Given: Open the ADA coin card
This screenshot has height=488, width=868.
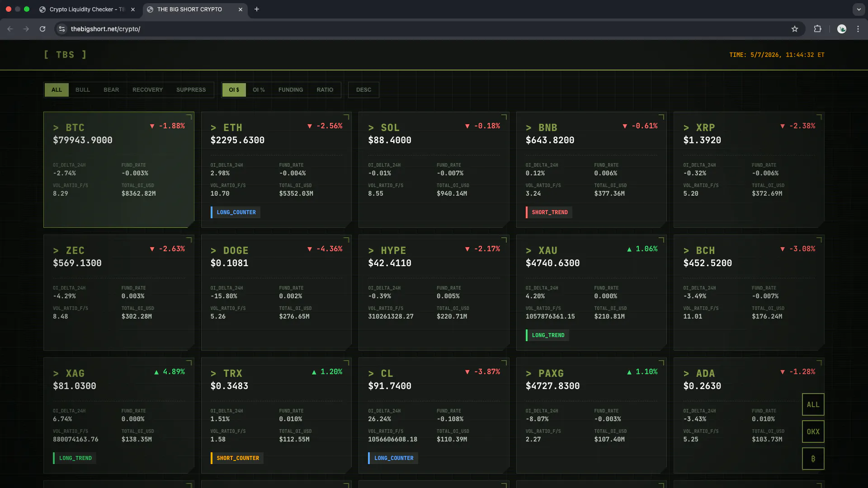Looking at the screenshot, I should 749,415.
